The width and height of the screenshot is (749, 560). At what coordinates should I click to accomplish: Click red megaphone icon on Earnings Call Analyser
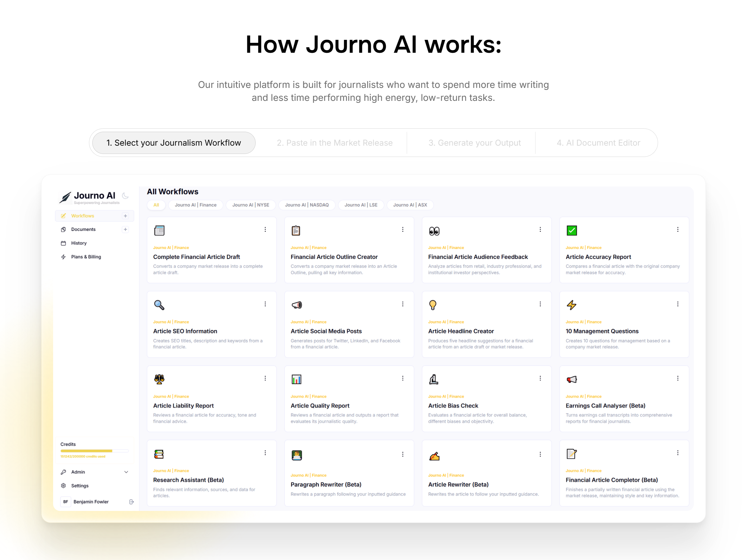tap(572, 380)
